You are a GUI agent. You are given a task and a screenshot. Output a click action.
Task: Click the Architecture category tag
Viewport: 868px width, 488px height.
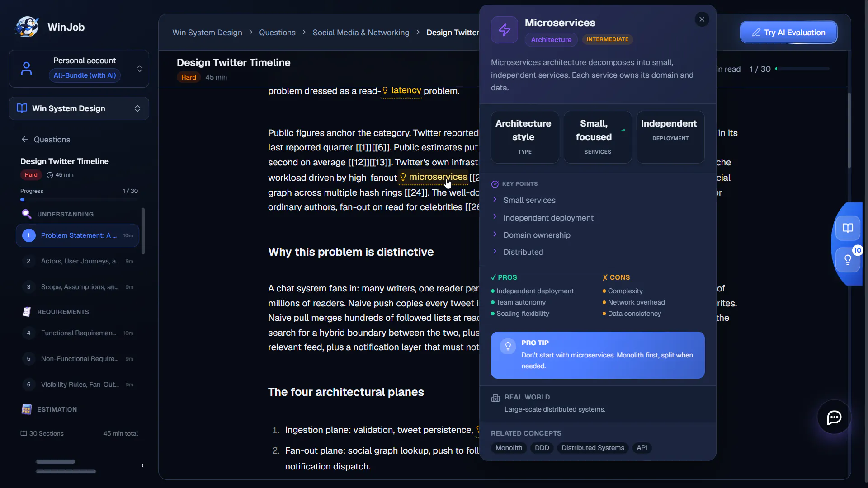[x=551, y=40]
